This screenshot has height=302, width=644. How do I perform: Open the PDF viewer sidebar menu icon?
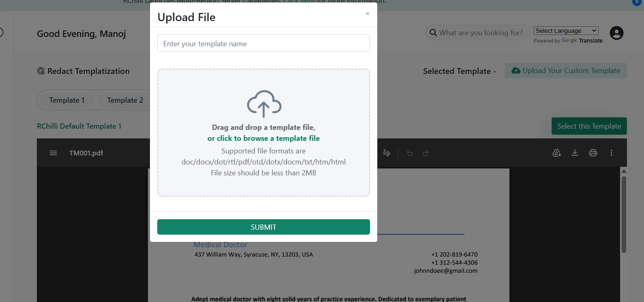pyautogui.click(x=53, y=153)
